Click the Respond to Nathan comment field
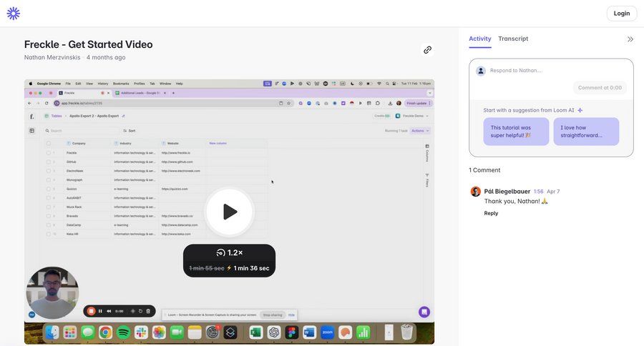 pyautogui.click(x=551, y=70)
